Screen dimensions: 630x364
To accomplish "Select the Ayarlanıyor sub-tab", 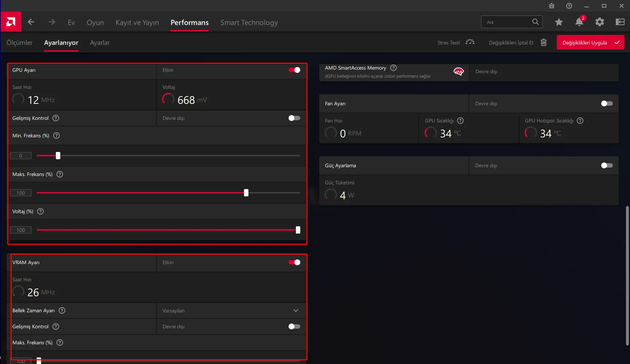I will [61, 43].
